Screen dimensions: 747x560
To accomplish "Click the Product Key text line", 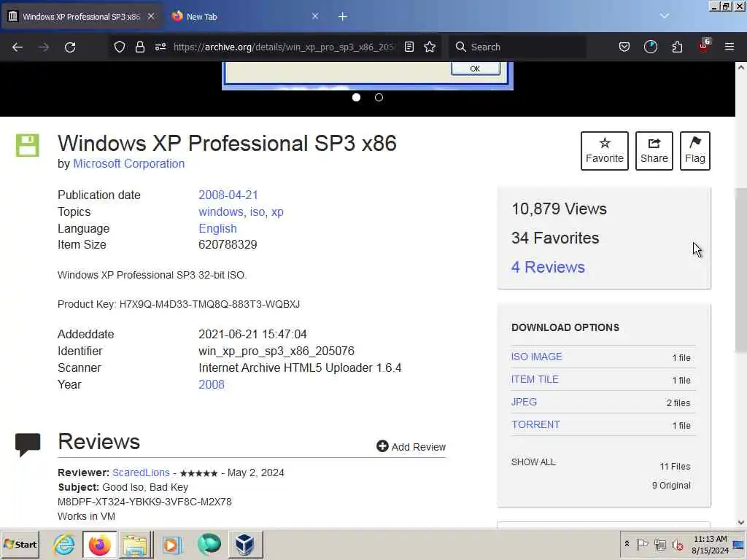I will tap(179, 304).
